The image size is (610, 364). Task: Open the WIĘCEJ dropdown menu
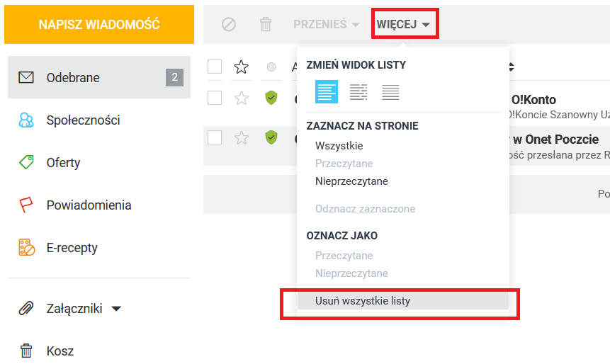tap(403, 25)
